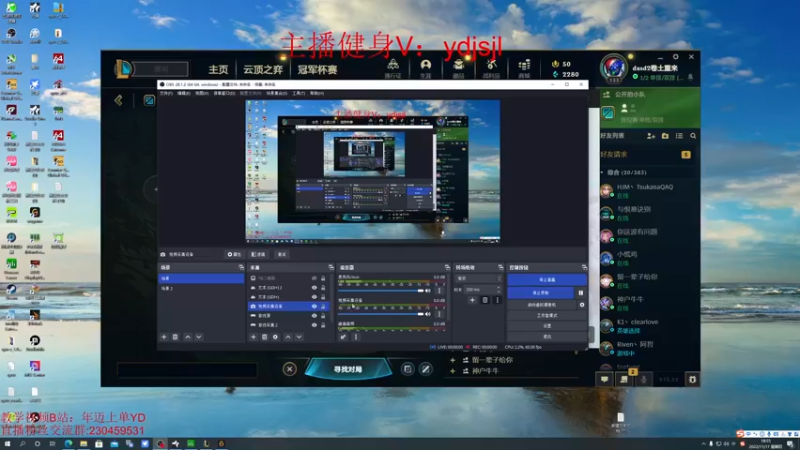Move selected source down in Sources panel
Screen dimensions: 800x450
[299, 337]
